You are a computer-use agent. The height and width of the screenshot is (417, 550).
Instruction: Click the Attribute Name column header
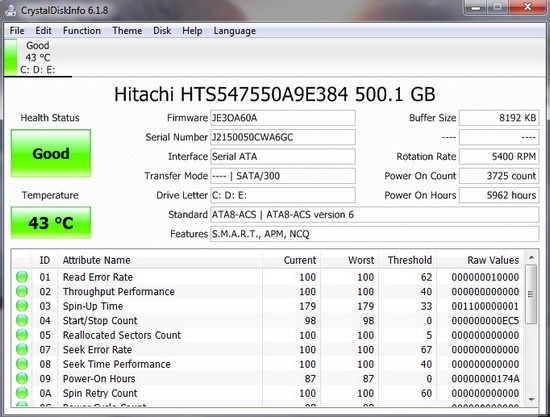(160, 260)
